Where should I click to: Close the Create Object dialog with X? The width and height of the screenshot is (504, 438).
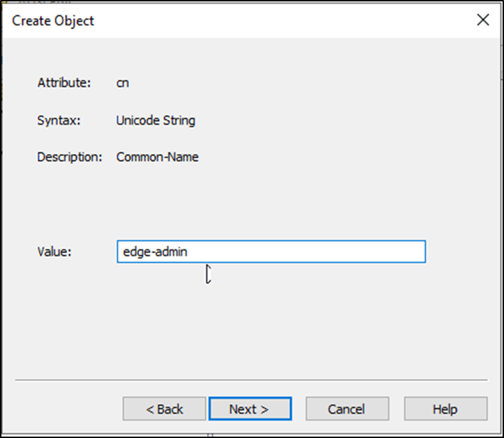click(482, 20)
